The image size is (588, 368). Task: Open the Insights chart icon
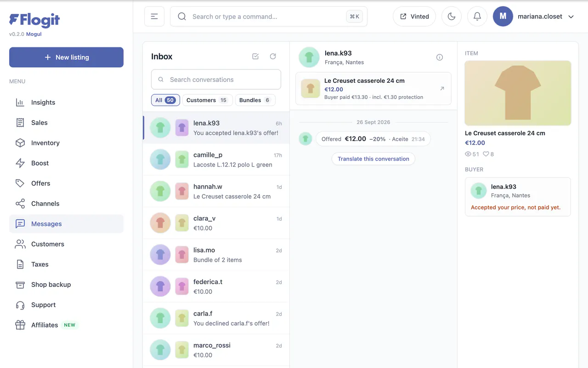point(20,103)
